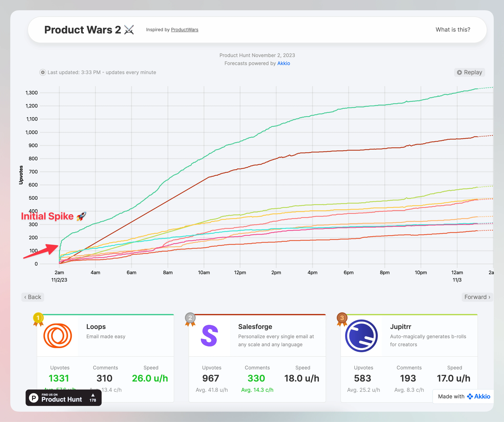Click the 6pm label on the time axis

coord(348,272)
